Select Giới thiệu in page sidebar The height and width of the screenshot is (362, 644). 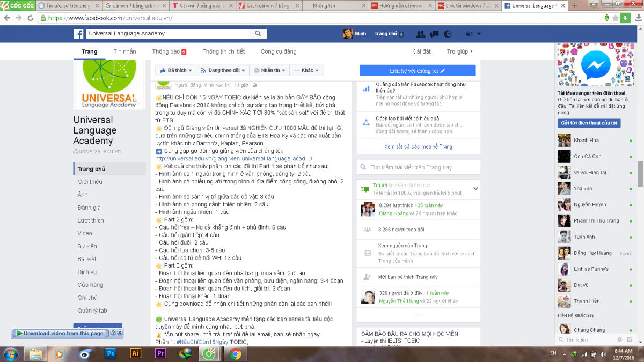(90, 182)
